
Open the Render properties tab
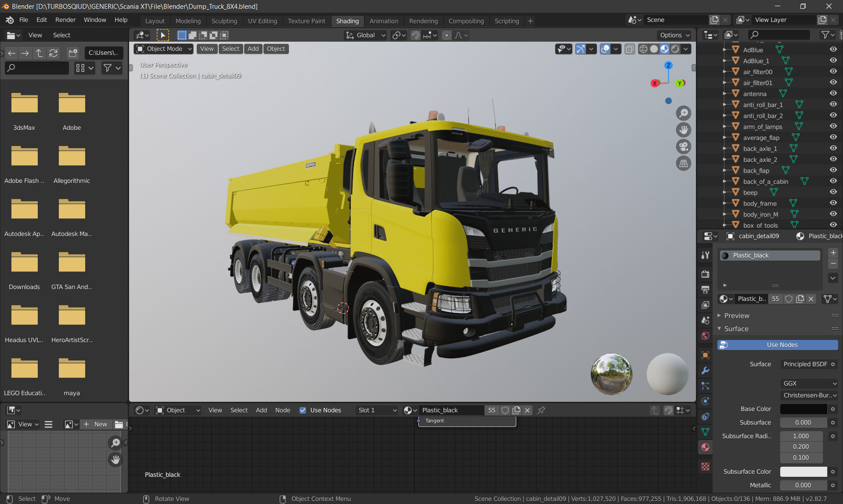point(705,274)
